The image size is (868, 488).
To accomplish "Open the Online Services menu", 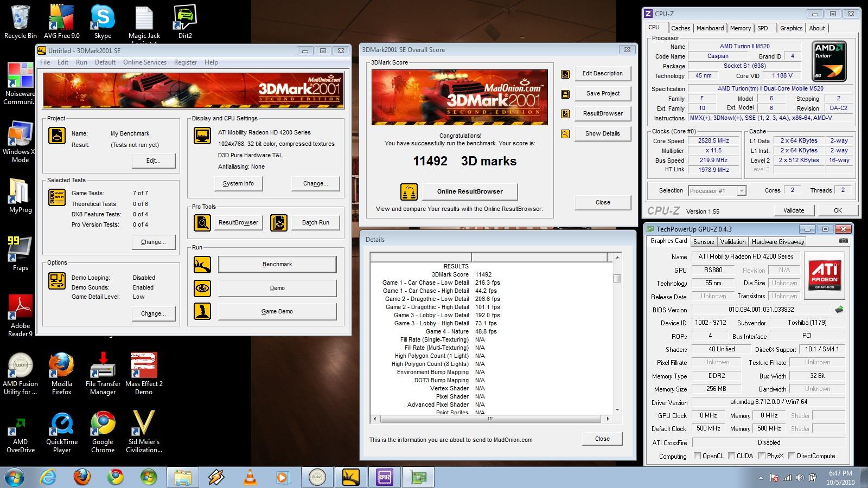I will (145, 62).
